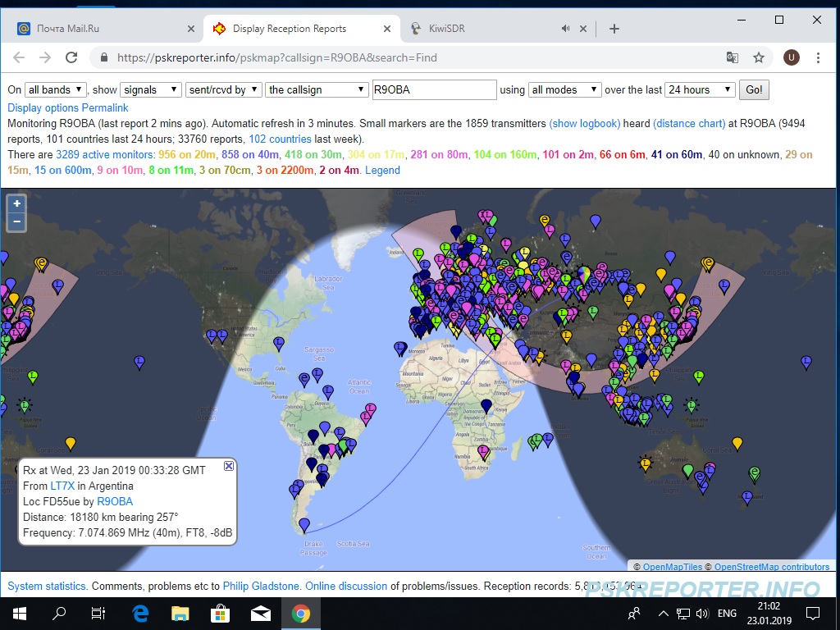This screenshot has height=630, width=840.
Task: Open the 'show logbook' link
Action: point(584,123)
